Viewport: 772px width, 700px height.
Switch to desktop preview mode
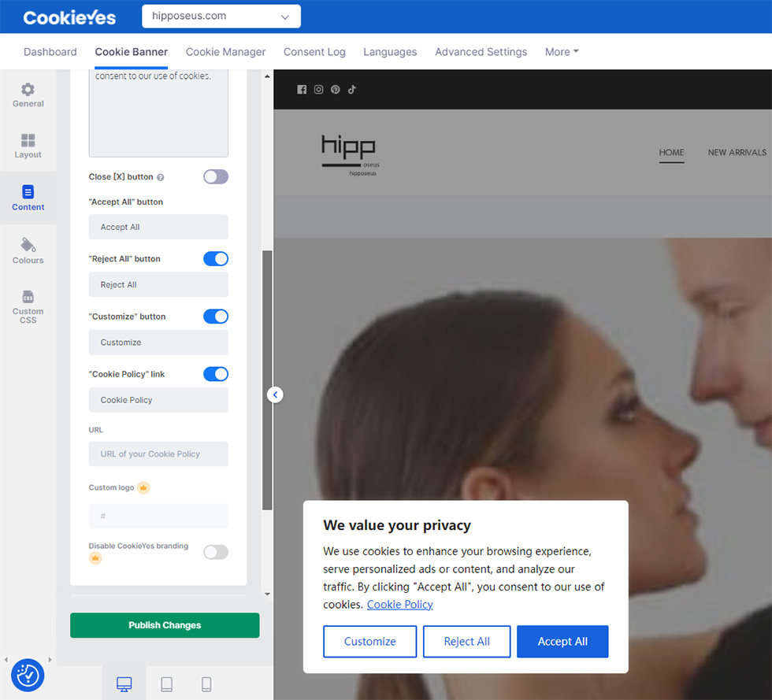point(124,683)
